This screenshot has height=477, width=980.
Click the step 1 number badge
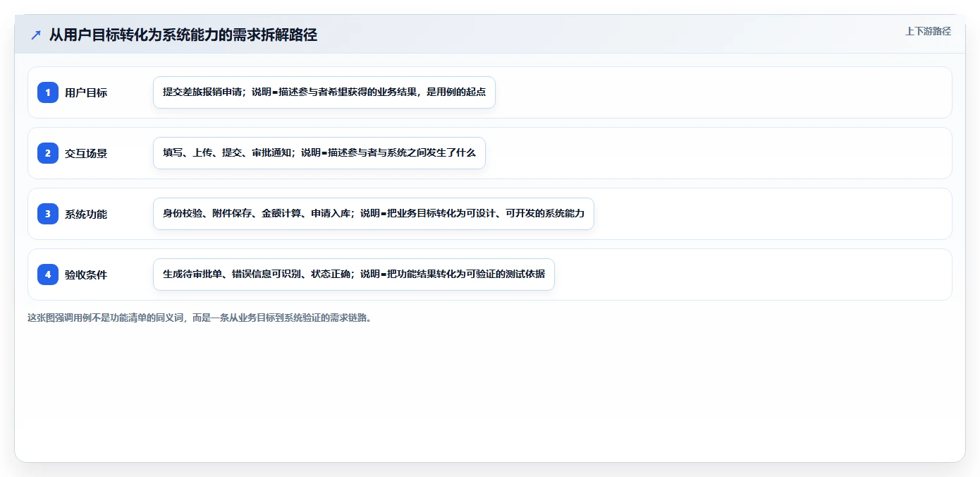(x=48, y=92)
